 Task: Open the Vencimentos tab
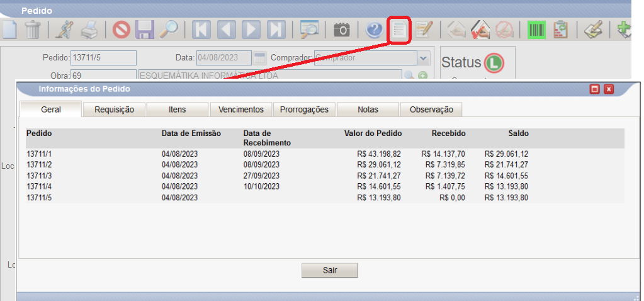[241, 110]
